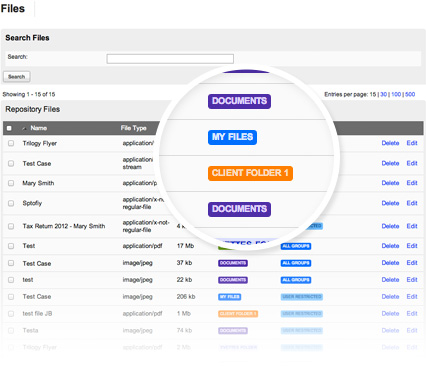The width and height of the screenshot is (426, 366).
Task: Click the DOCUMENTS badge in Test Case jpeg row
Action: pos(233,263)
